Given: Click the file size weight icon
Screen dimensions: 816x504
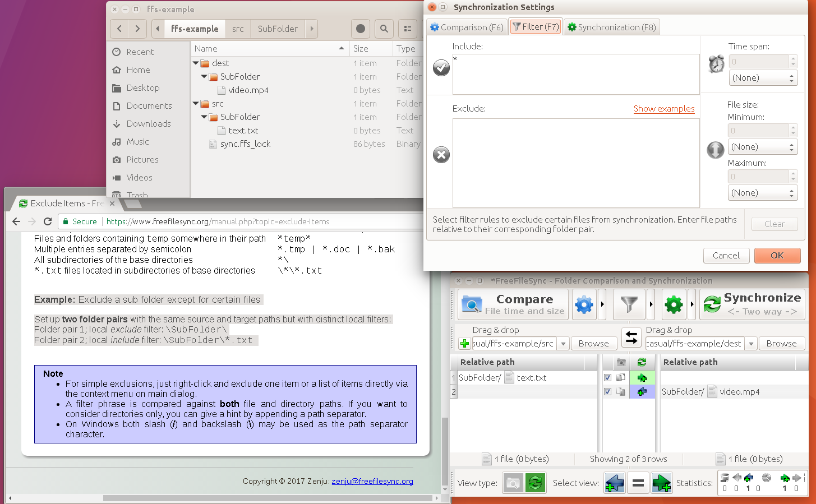Looking at the screenshot, I should [715, 150].
